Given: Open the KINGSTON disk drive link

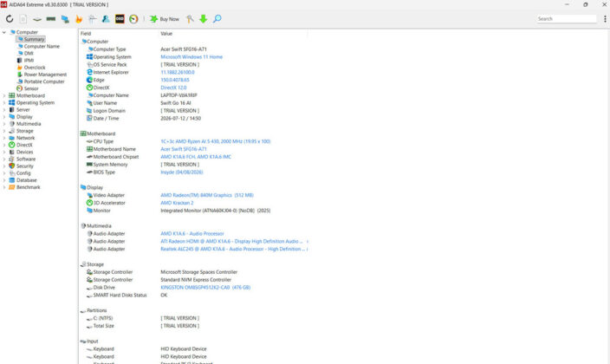Looking at the screenshot, I should click(205, 288).
